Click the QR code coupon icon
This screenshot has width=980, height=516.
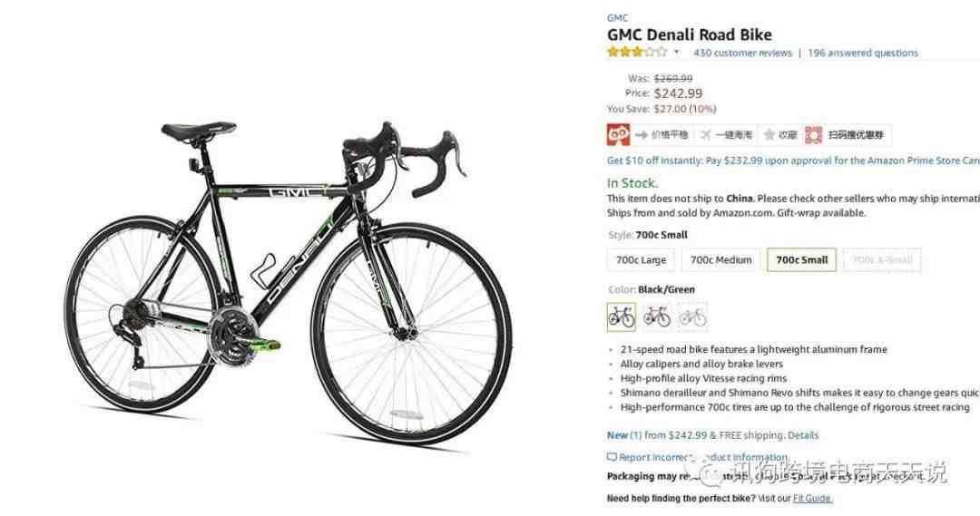pyautogui.click(x=814, y=135)
